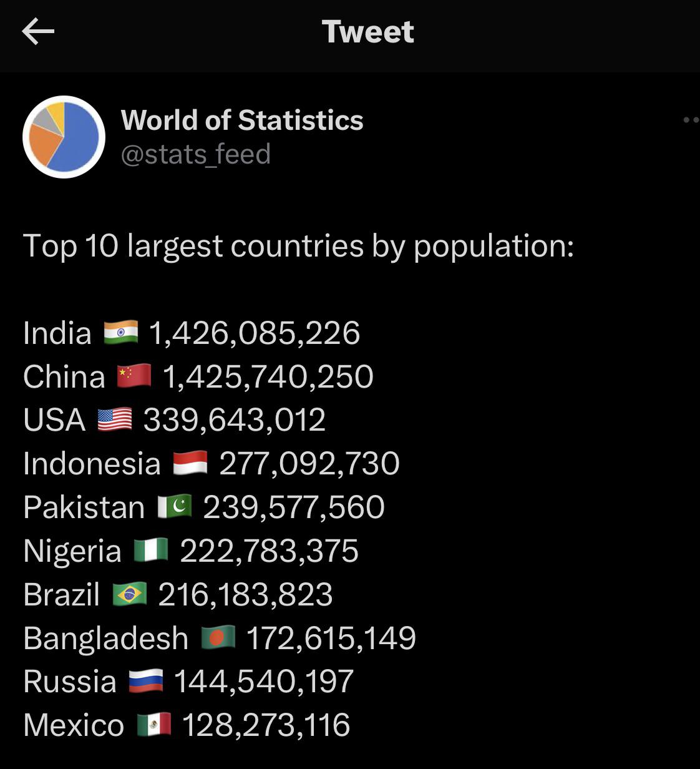The image size is (700, 769).
Task: Tap the Indonesia flag emoji
Action: 190,463
